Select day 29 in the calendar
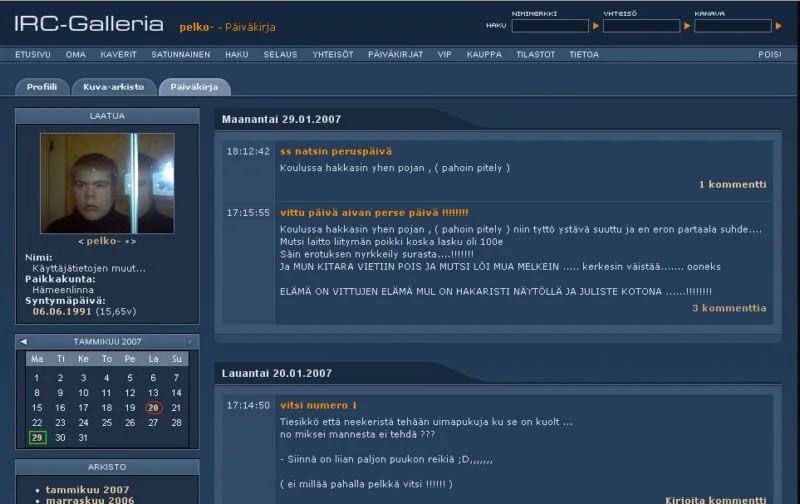 (37, 437)
